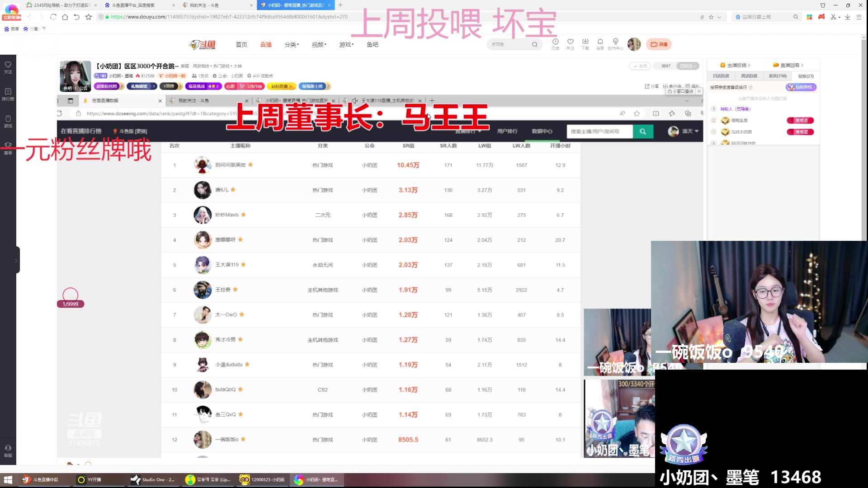Expand the 主播投稿 section
The height and width of the screenshot is (488, 868).
736,65
